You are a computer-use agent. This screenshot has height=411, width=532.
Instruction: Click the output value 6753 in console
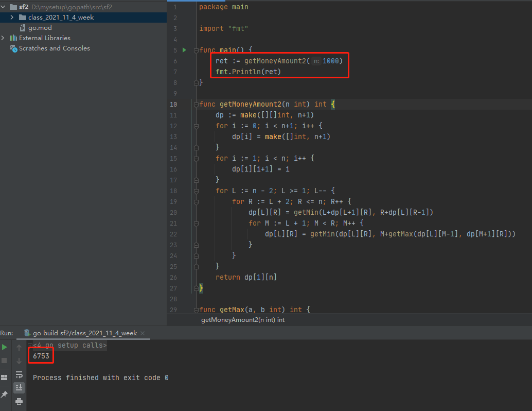click(41, 356)
